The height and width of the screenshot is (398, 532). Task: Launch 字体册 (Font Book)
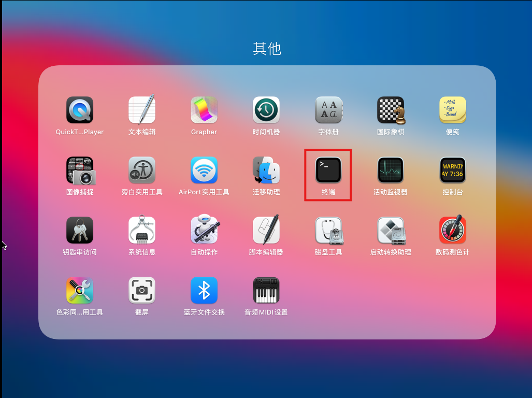point(328,110)
